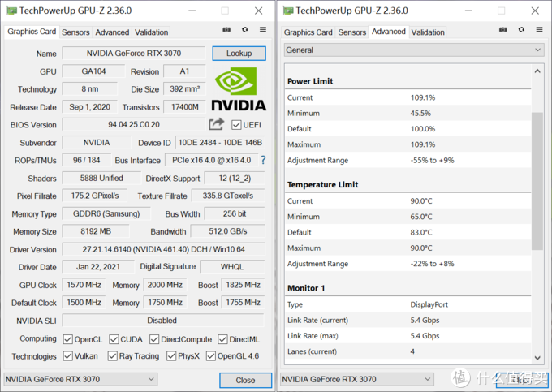Click scroll up arrow in Advanced list
Image resolution: width=552 pixels, height=392 pixels.
coord(537,71)
